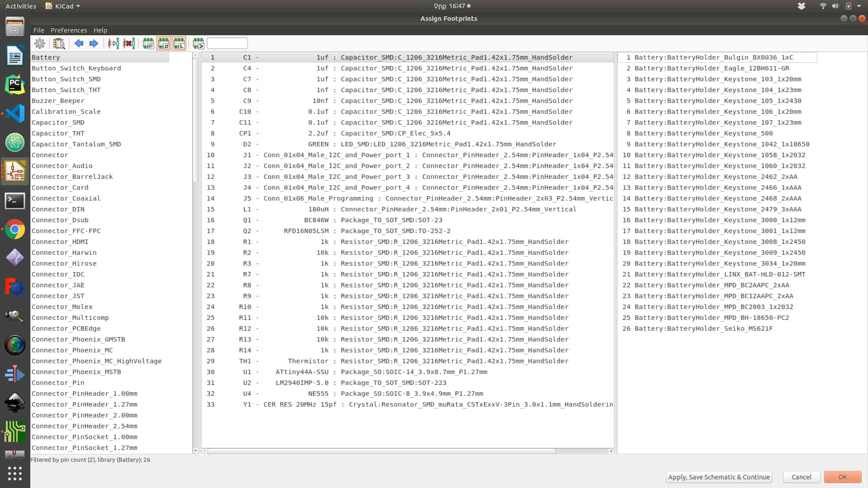Click Apply, Save Schematic & Continue
868x488 pixels.
[718, 477]
